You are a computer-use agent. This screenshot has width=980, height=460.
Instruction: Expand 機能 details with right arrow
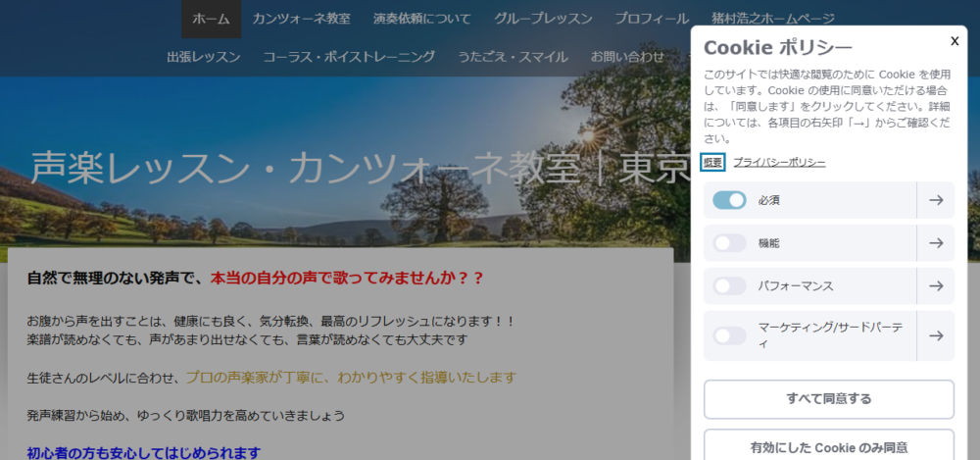click(x=936, y=243)
